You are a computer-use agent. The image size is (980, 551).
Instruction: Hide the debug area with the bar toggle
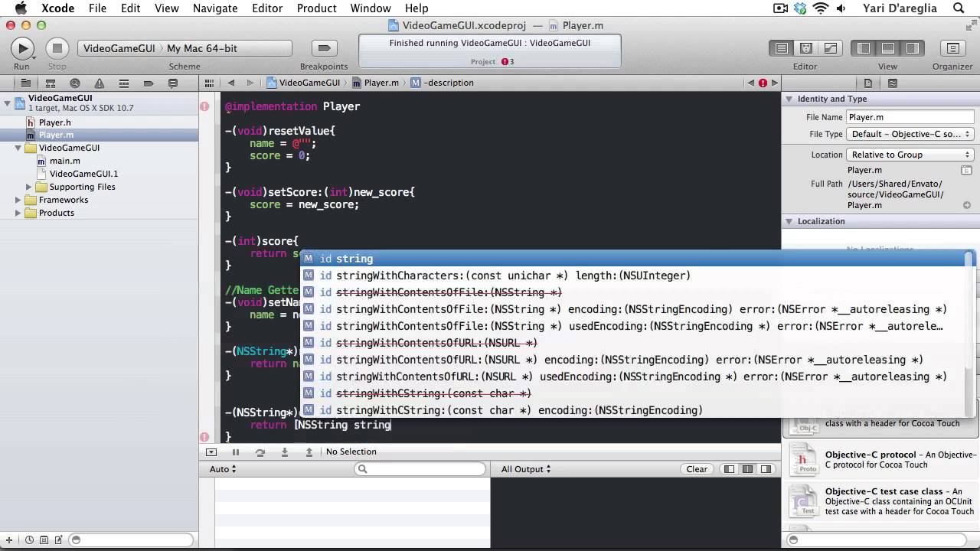(211, 452)
